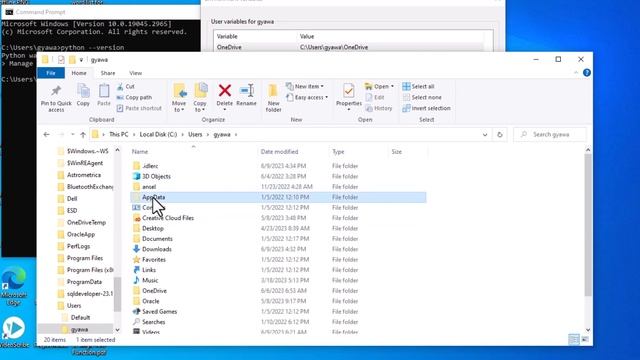Viewport: 640px width, 360px height.
Task: Expand the Open button dropdown arrow
Action: (x=392, y=87)
